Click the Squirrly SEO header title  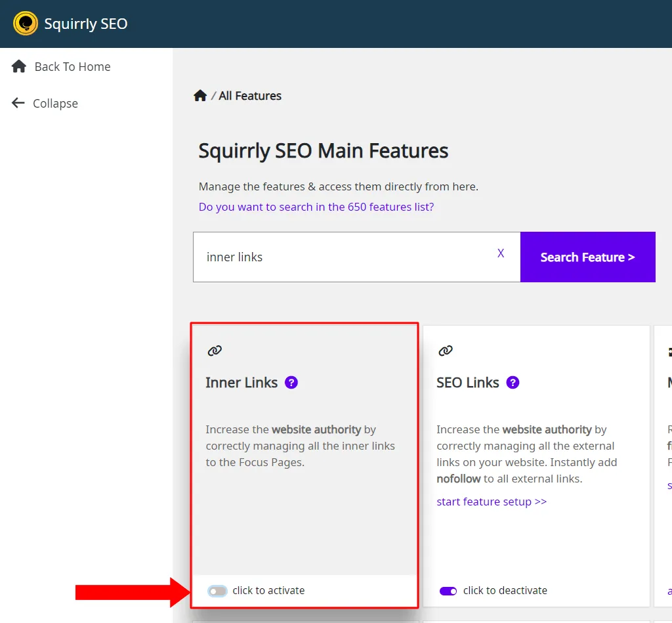click(x=86, y=24)
